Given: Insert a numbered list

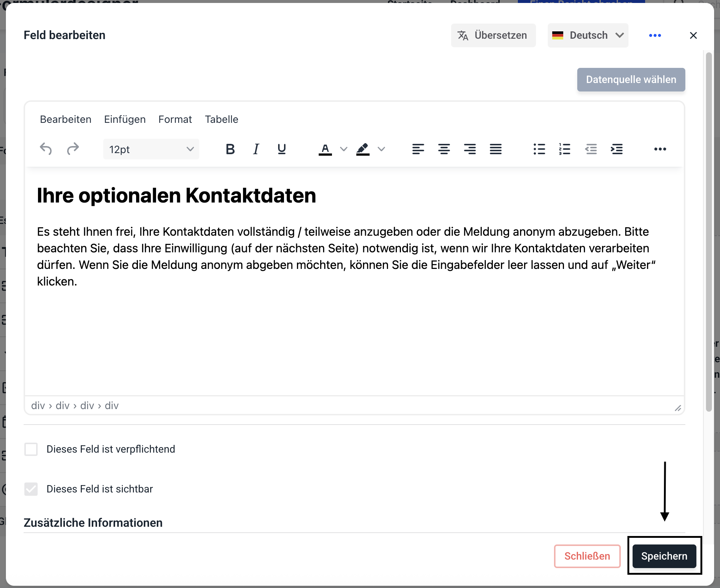Looking at the screenshot, I should point(564,149).
